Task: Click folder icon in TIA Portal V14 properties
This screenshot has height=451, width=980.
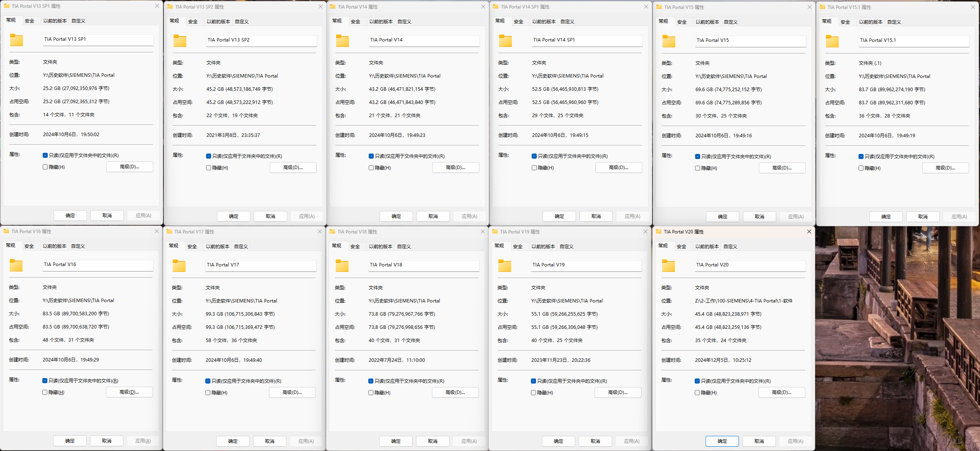Action: tap(342, 41)
